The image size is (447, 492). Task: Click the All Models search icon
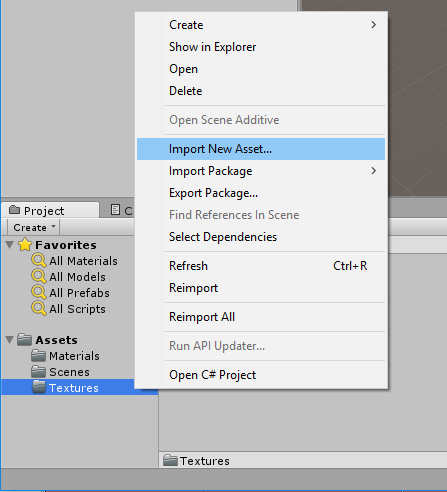tap(39, 276)
